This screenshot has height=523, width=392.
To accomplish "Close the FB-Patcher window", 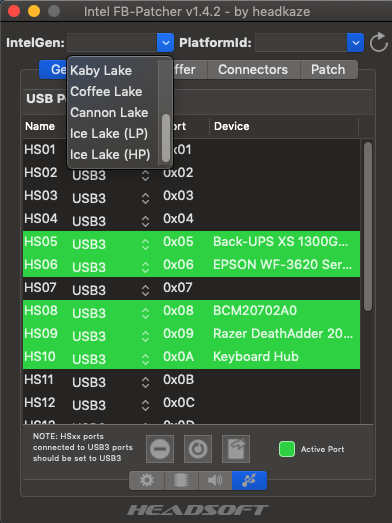I will coord(14,11).
